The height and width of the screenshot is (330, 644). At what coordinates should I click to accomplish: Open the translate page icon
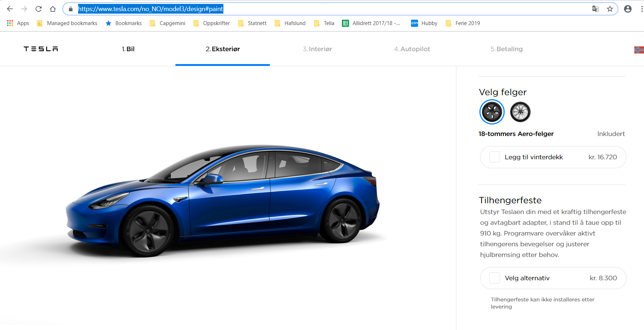point(595,9)
